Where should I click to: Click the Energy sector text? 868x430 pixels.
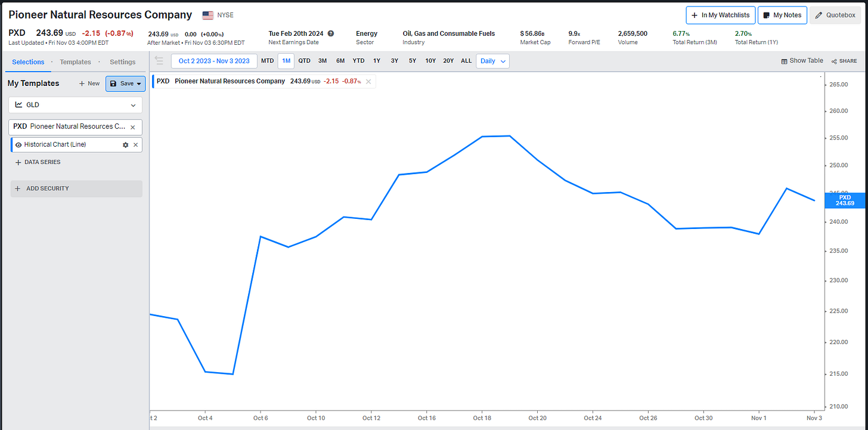click(x=367, y=33)
